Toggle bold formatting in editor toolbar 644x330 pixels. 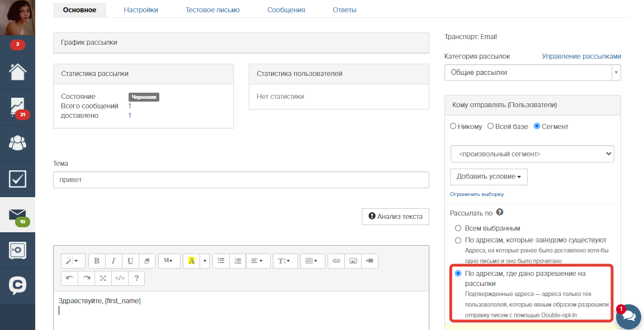pos(97,261)
